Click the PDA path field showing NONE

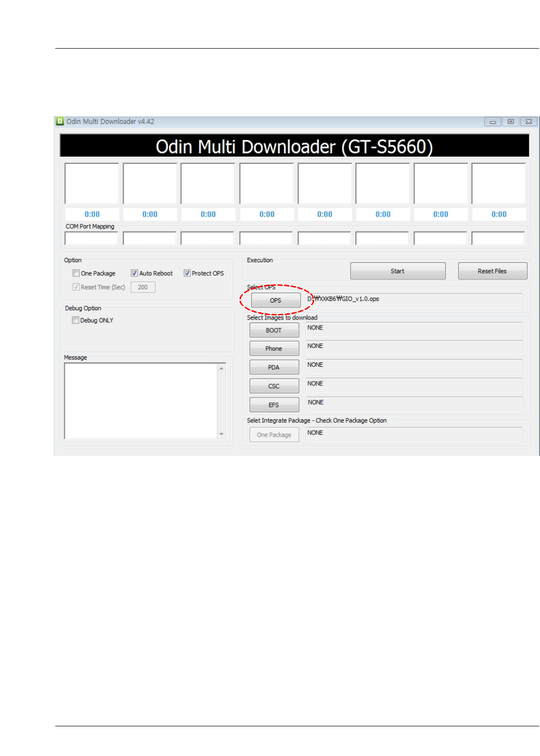tap(414, 367)
